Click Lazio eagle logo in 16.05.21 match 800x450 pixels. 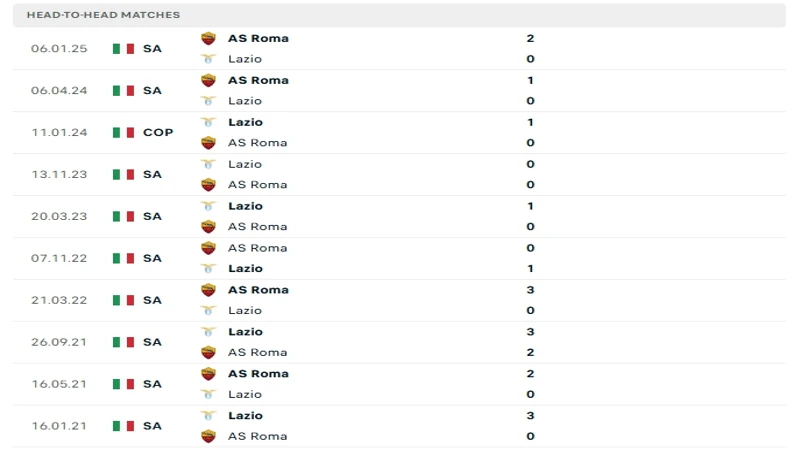tap(208, 394)
